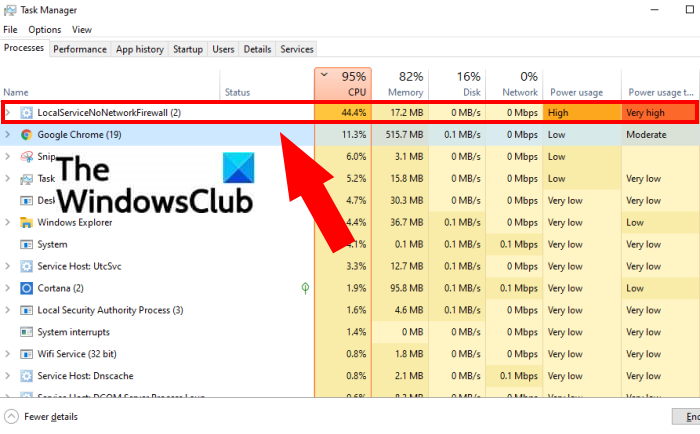Click the Local Security Authority Process icon
700x434 pixels.
click(x=26, y=310)
